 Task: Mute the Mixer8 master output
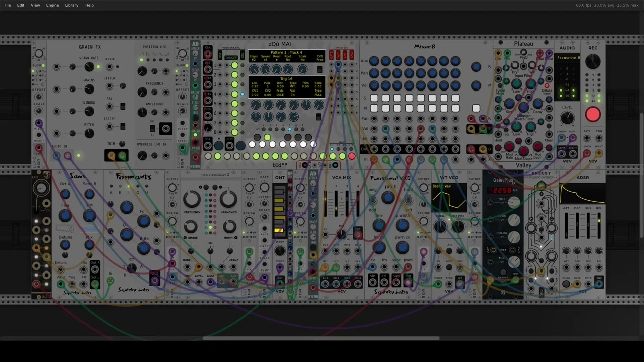pos(476,108)
